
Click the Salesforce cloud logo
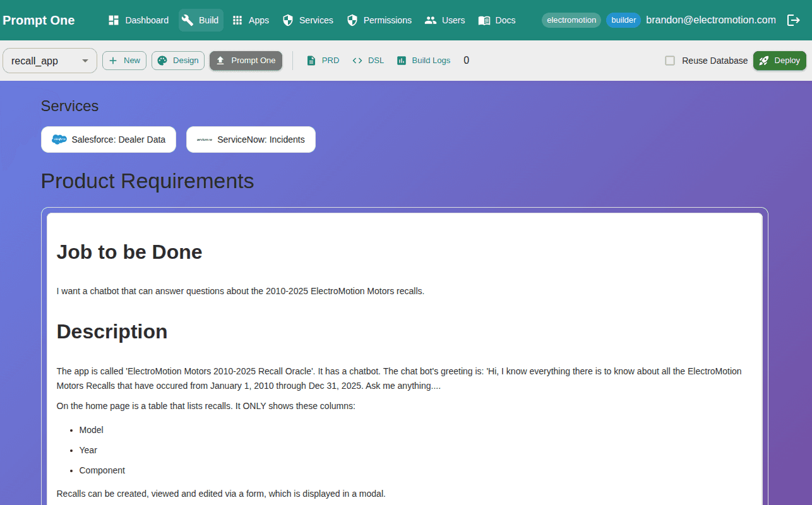click(x=59, y=139)
